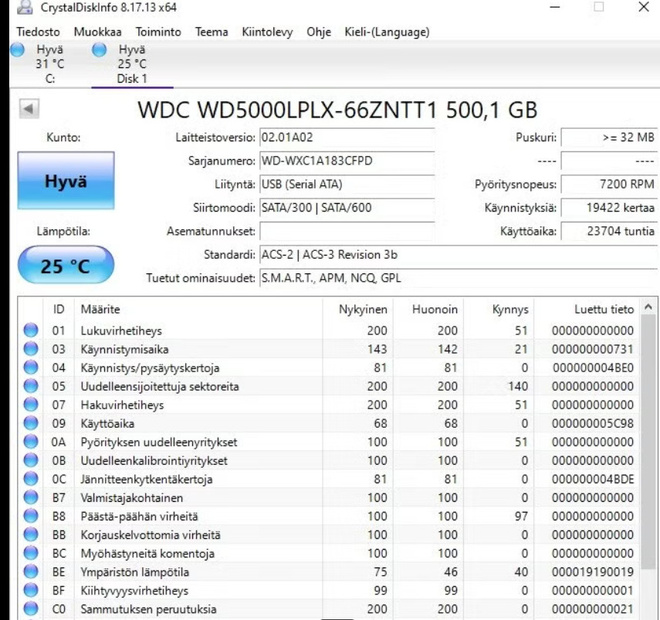Select the Uudelleensijoitettuja sektoreita attribute name
Screen dimensions: 660x620
click(x=160, y=386)
